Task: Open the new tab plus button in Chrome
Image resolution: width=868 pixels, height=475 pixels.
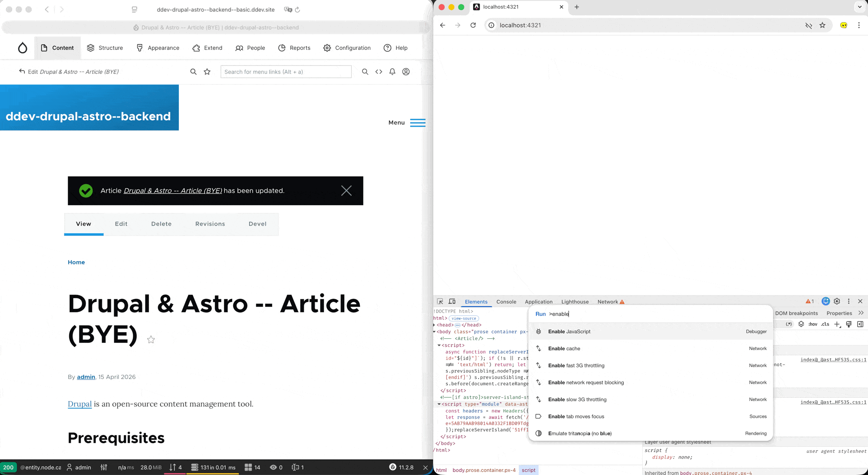Action: (577, 7)
